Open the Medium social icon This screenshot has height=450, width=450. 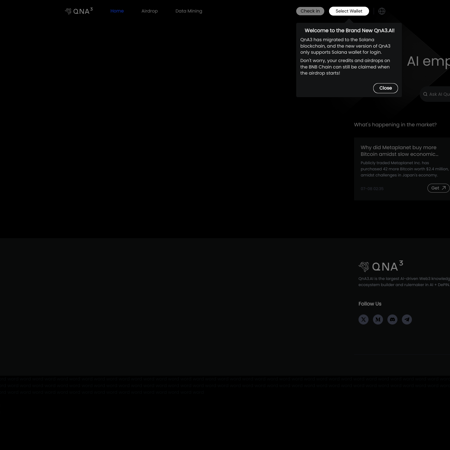tap(378, 319)
